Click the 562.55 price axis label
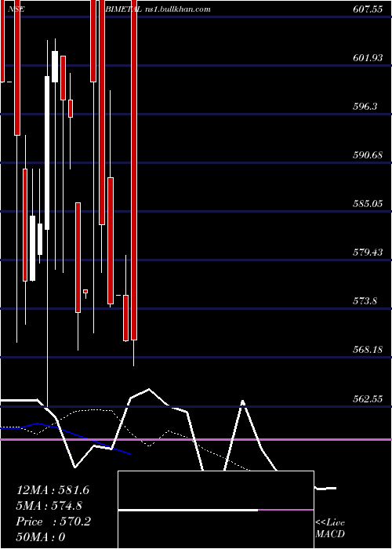This screenshot has height=549, width=392. coord(367,398)
